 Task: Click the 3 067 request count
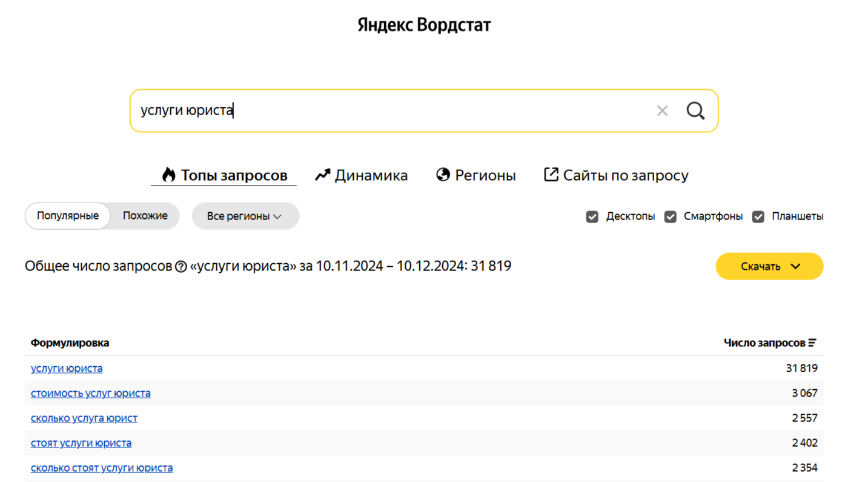click(804, 393)
